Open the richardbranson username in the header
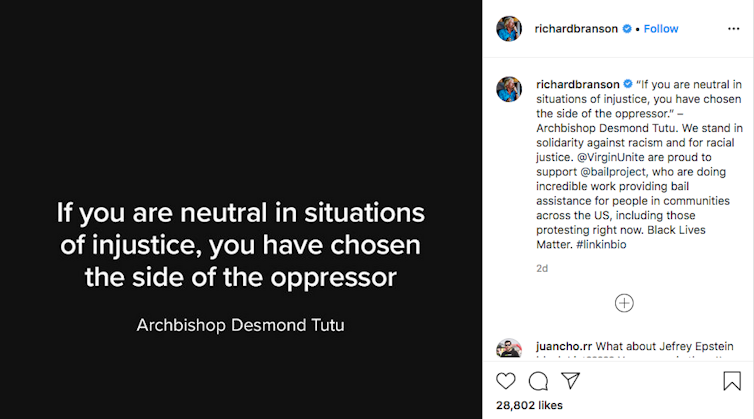This screenshot has width=754, height=419. point(577,29)
